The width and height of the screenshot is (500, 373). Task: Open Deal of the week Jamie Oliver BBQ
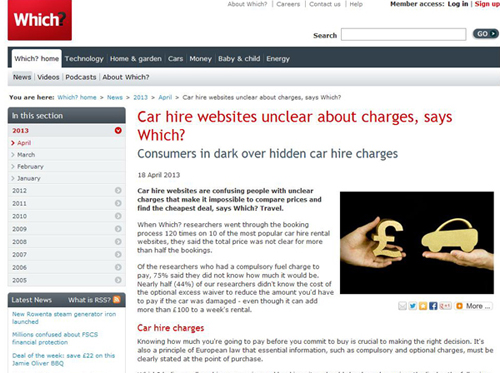[x=63, y=359]
